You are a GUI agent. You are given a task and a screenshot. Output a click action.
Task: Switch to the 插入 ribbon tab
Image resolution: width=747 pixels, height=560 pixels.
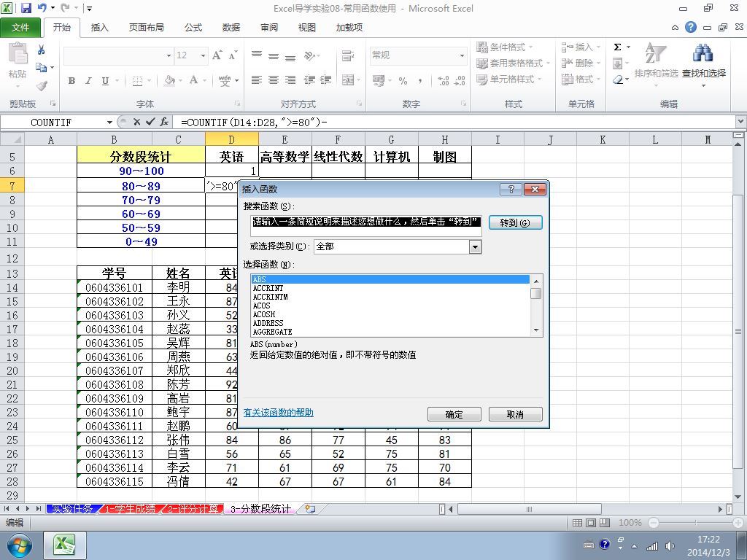[99, 27]
